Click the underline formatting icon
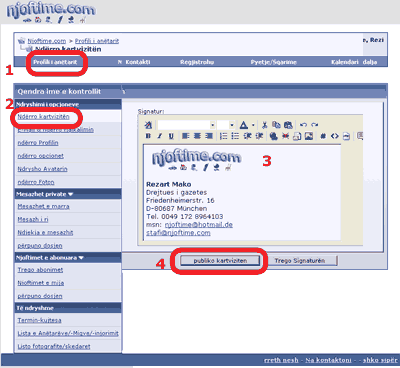 point(171,136)
